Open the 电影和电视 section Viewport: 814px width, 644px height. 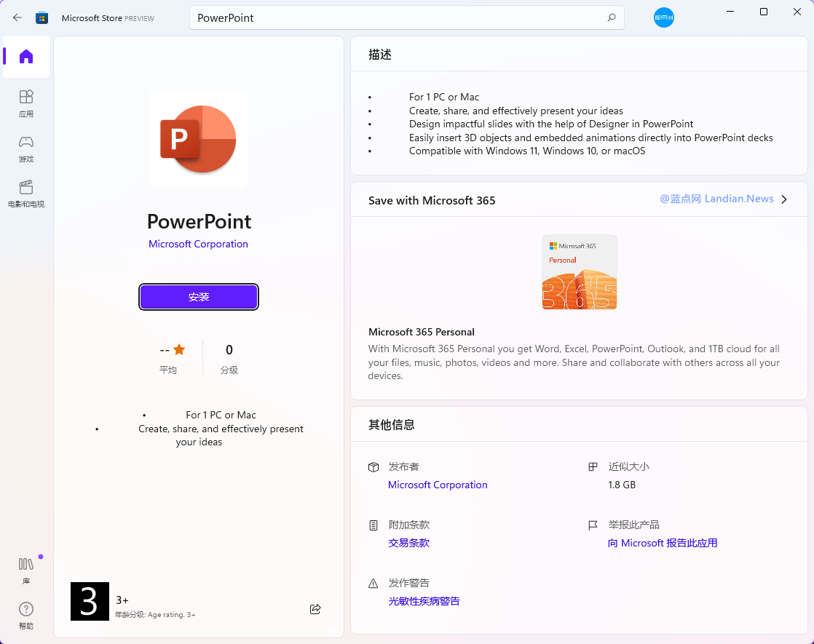point(26,194)
